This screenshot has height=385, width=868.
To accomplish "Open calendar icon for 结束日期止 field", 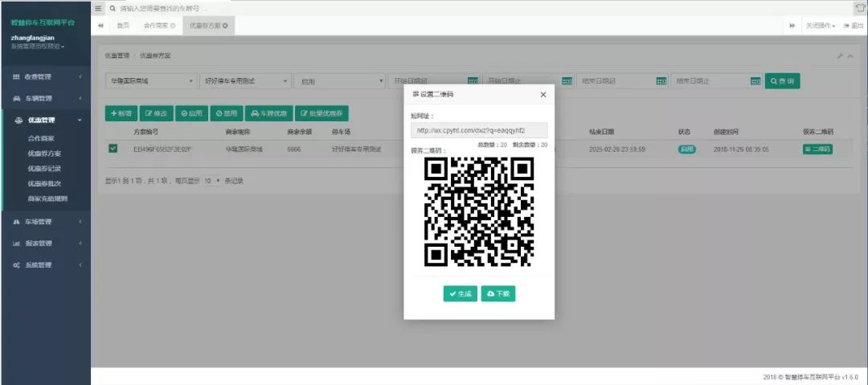I will 755,81.
